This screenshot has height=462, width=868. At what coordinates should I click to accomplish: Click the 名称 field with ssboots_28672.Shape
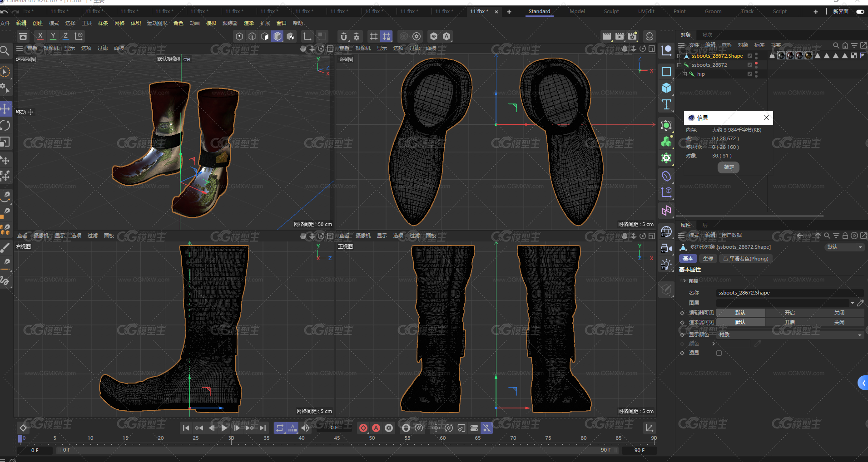pos(790,293)
